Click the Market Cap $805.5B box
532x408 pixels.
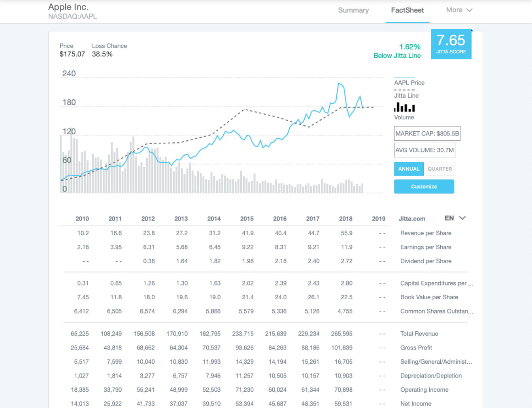point(427,134)
